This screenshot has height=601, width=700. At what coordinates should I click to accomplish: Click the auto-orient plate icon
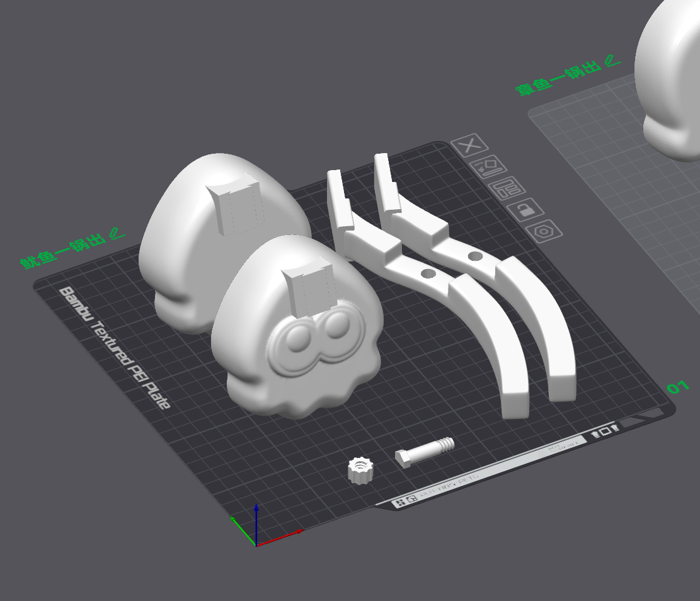(489, 166)
